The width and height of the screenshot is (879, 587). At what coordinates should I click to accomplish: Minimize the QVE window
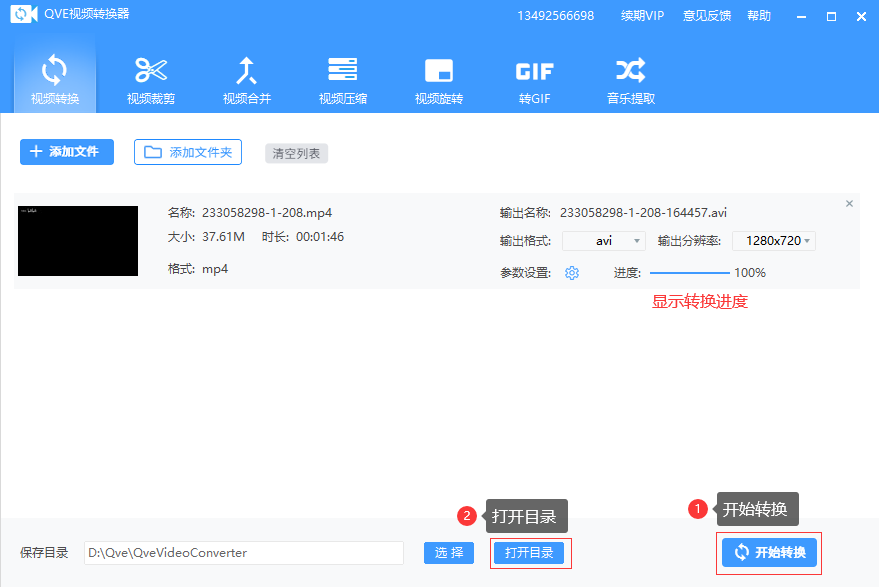[x=802, y=17]
